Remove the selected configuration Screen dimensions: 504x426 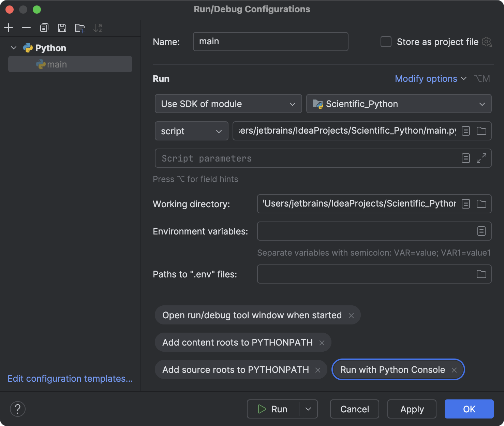26,28
